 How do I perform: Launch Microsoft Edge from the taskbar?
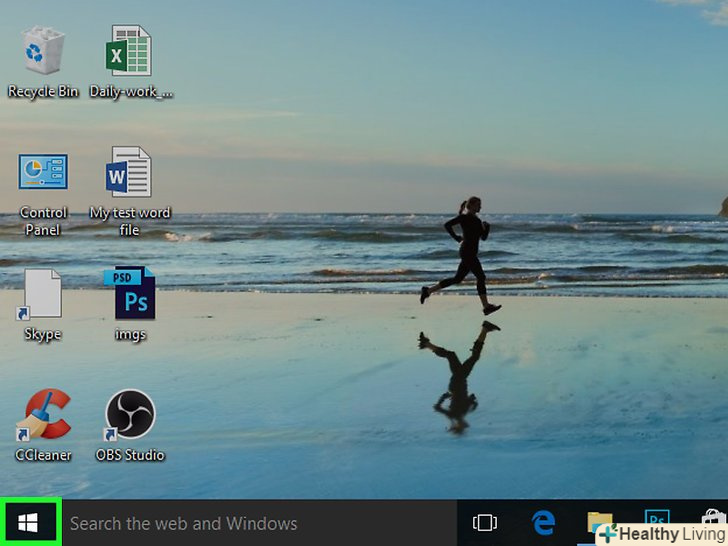tap(543, 522)
